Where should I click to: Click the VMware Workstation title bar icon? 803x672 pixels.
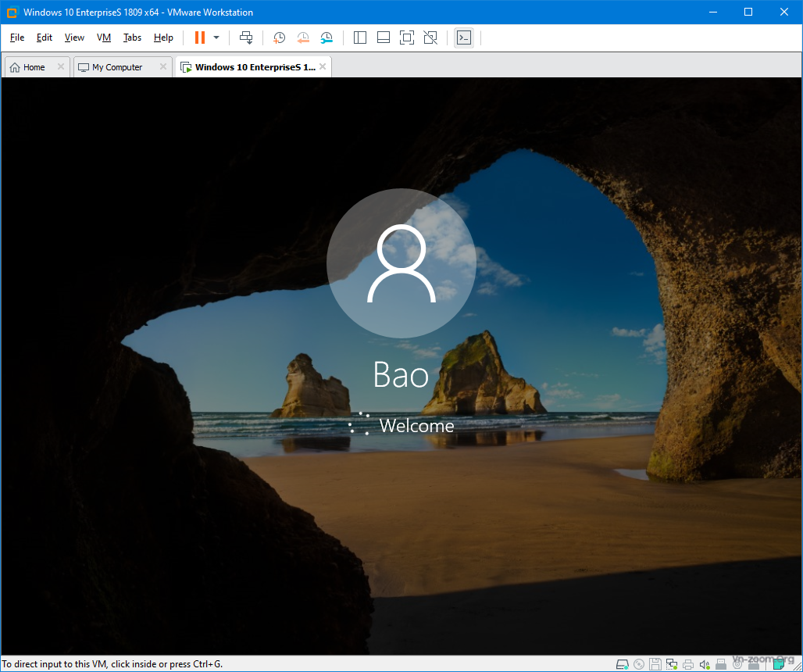pos(12,12)
